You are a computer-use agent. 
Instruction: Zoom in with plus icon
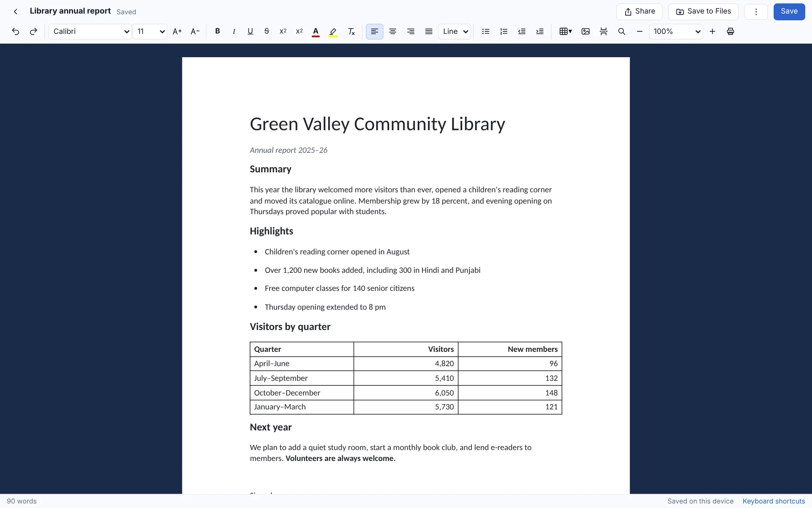[712, 32]
